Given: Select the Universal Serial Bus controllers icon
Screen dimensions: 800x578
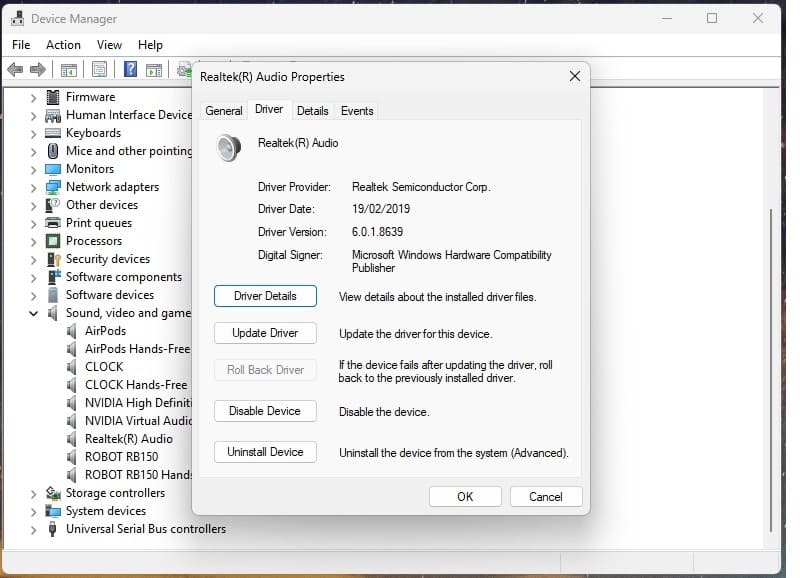Looking at the screenshot, I should tap(52, 529).
